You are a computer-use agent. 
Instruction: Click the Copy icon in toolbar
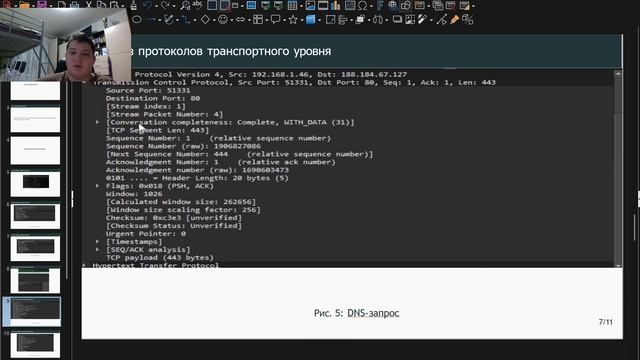(101, 5)
